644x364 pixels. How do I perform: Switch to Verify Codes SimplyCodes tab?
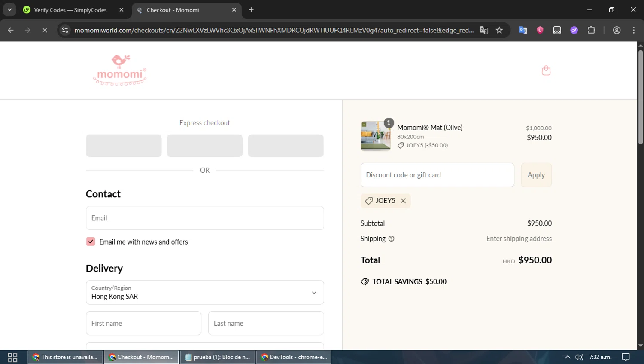pyautogui.click(x=70, y=10)
